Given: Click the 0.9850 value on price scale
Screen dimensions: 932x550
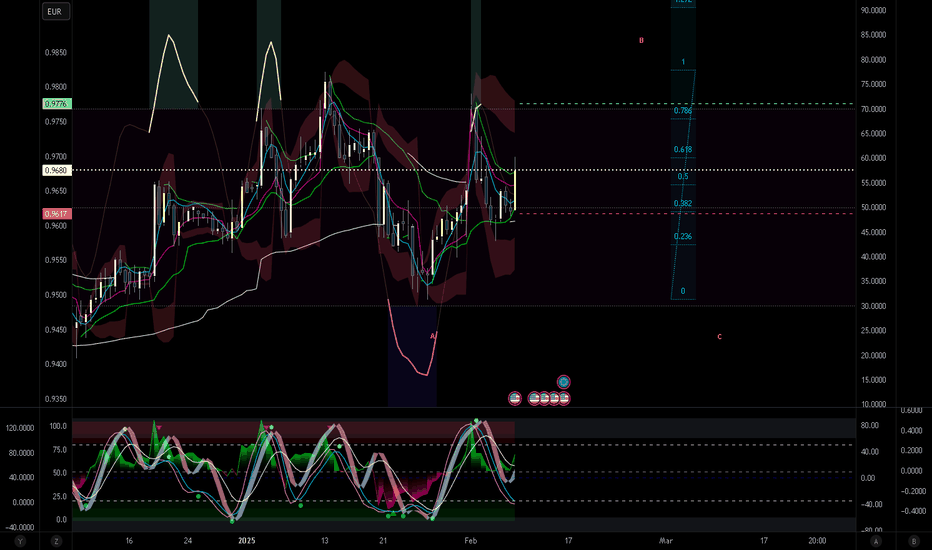Looking at the screenshot, I should [x=56, y=52].
